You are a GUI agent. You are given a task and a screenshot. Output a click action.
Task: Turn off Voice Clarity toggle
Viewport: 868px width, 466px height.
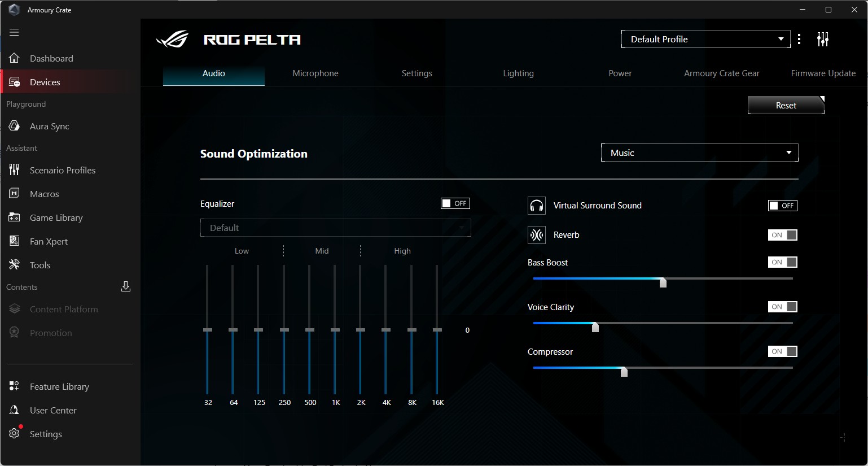783,307
